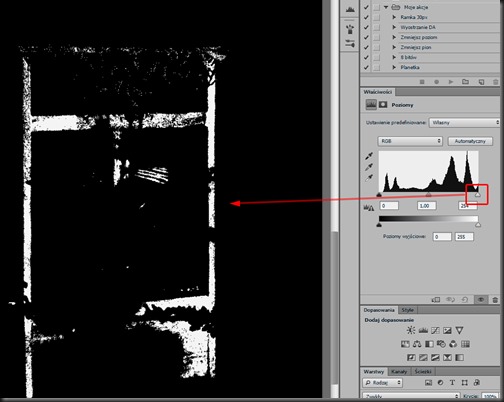Expand the Zmniejsz poziom action

click(394, 37)
